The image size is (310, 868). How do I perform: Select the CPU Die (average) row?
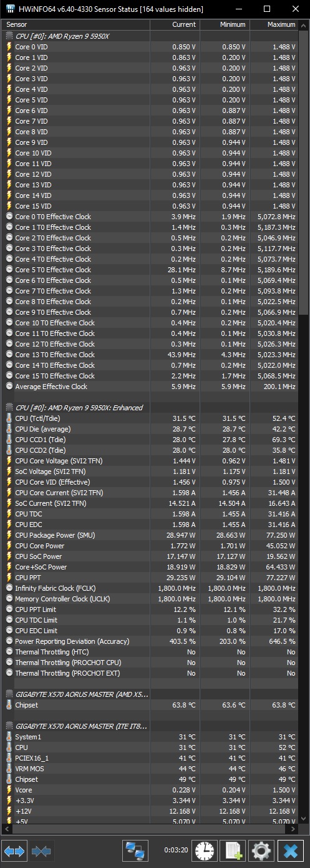150,429
